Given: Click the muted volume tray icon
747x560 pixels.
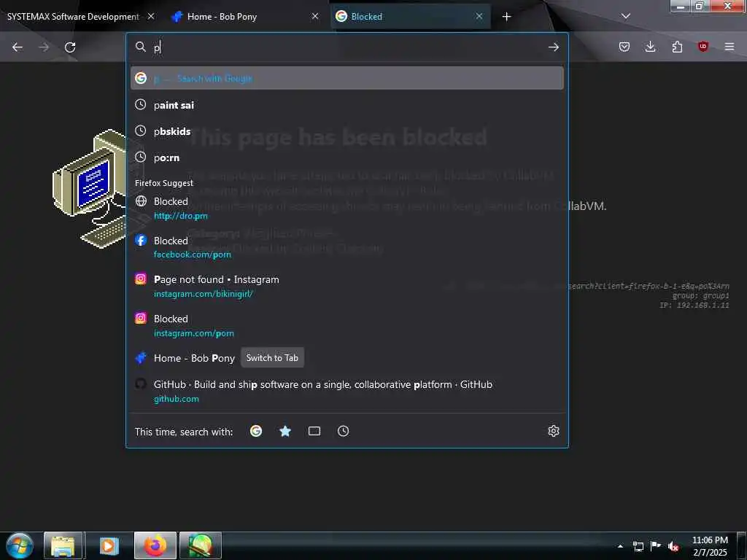Looking at the screenshot, I should click(x=673, y=546).
